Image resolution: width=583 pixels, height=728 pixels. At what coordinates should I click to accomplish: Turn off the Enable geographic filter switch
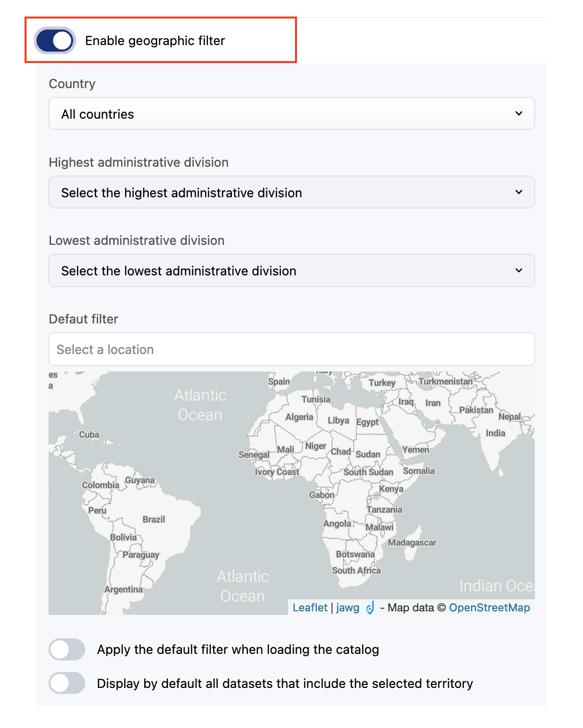tap(55, 41)
